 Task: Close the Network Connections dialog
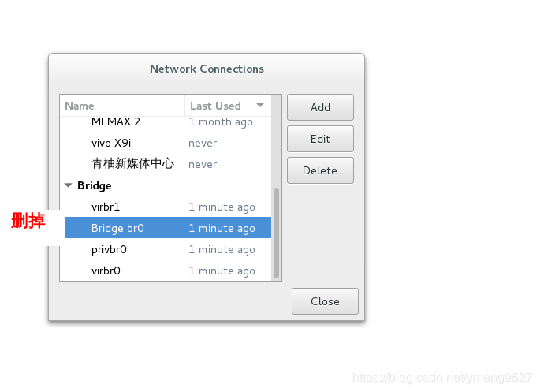pos(325,301)
